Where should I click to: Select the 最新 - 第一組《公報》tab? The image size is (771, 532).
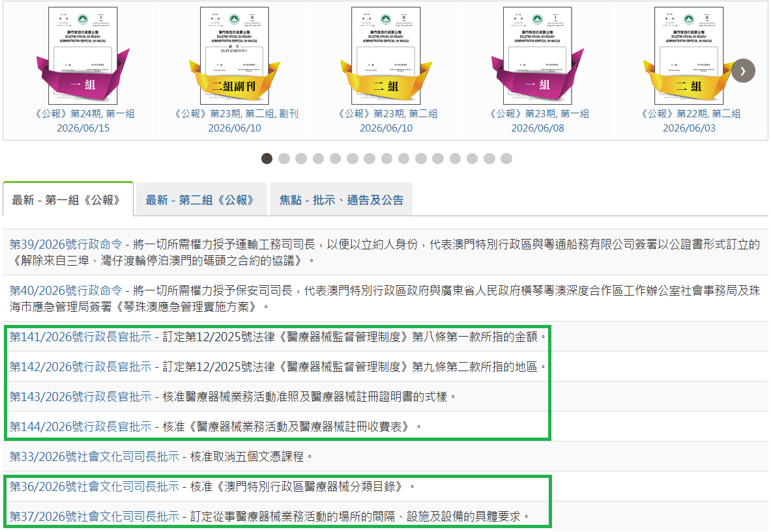(68, 200)
